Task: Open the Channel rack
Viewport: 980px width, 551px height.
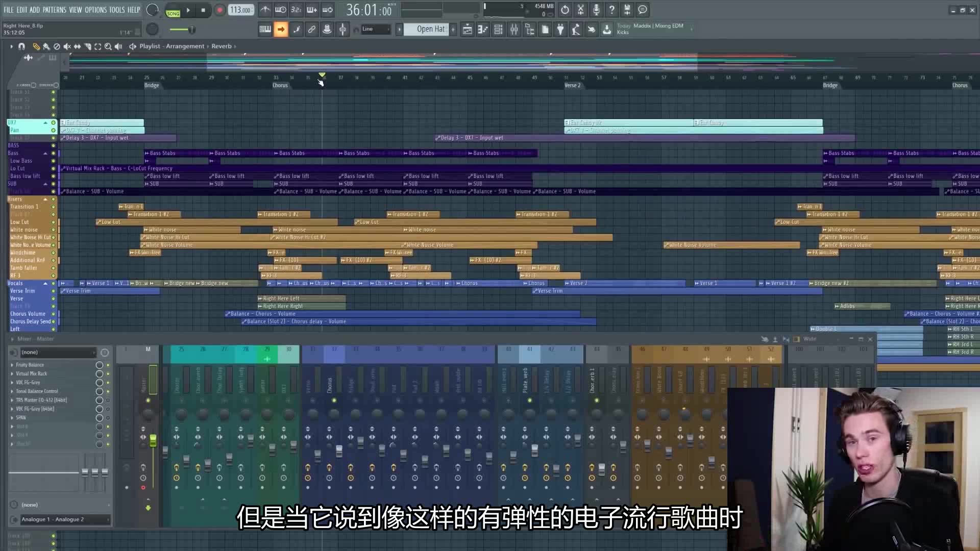Action: [x=499, y=29]
